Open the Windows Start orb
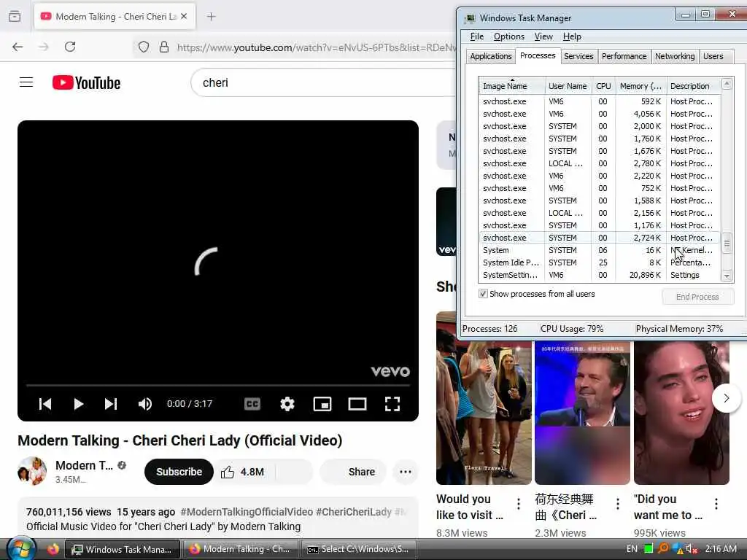The height and width of the screenshot is (560, 747). [x=21, y=549]
